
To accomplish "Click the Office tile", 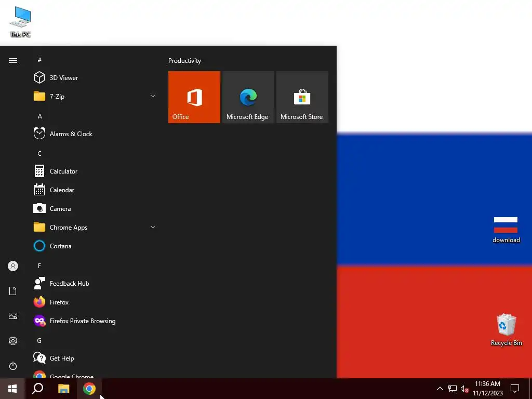I will tap(194, 97).
